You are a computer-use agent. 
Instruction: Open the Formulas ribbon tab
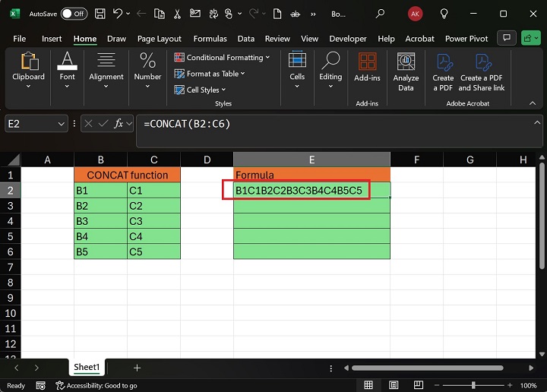coord(210,39)
